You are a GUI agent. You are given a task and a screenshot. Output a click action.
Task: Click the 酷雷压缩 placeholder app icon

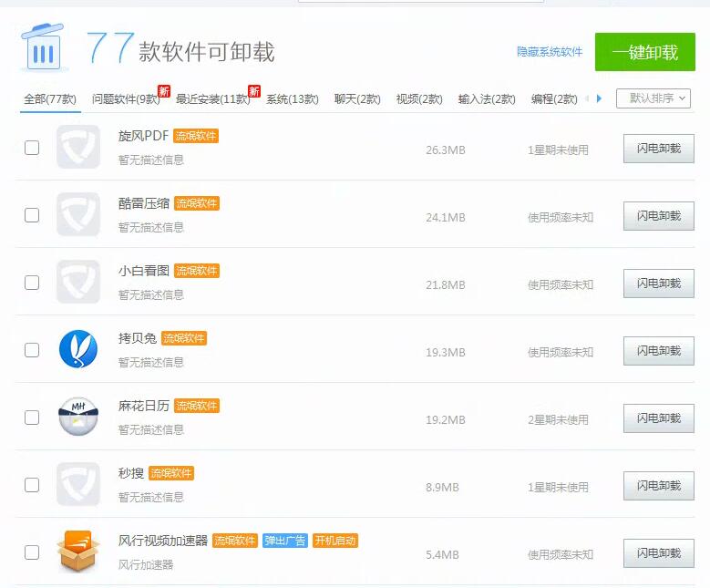click(x=78, y=214)
